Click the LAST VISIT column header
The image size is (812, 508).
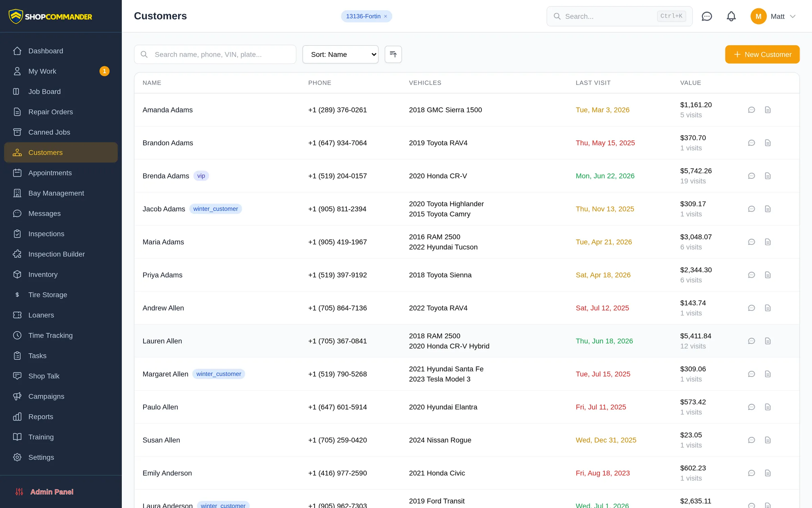(x=593, y=83)
